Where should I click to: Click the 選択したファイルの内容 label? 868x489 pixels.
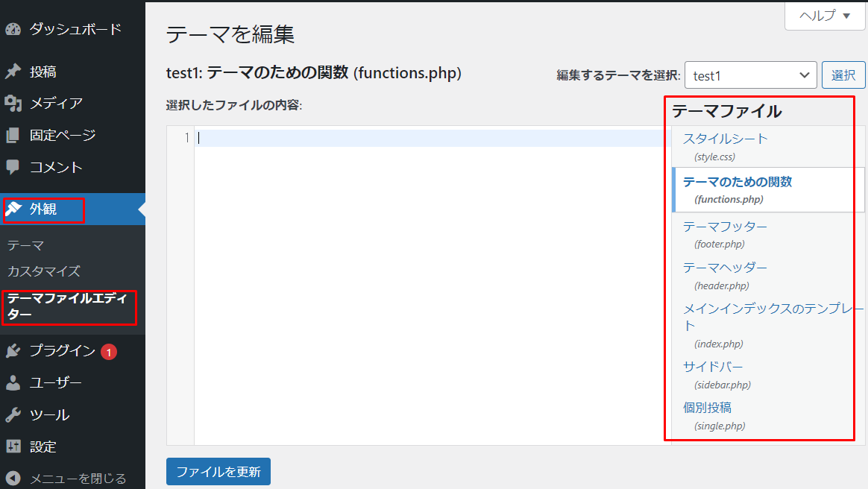(234, 105)
